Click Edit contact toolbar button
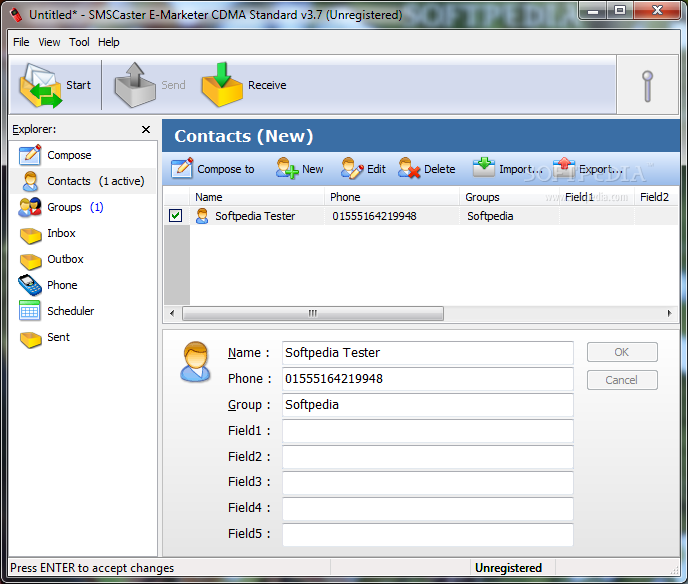This screenshot has height=584, width=688. pyautogui.click(x=363, y=169)
